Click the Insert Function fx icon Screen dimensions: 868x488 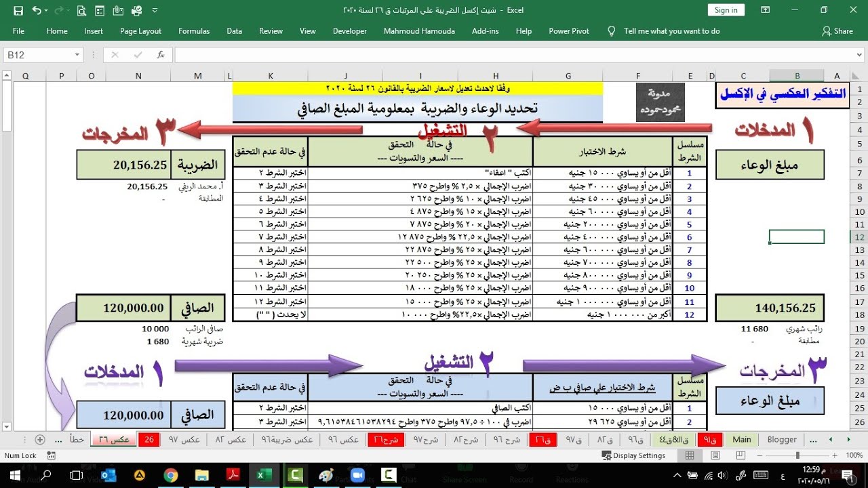(161, 55)
